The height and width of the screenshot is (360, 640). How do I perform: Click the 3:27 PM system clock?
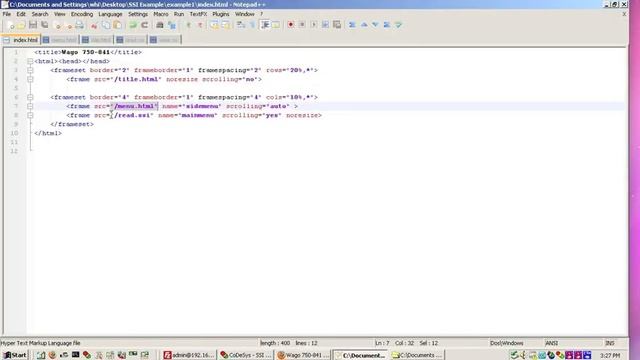pos(610,356)
